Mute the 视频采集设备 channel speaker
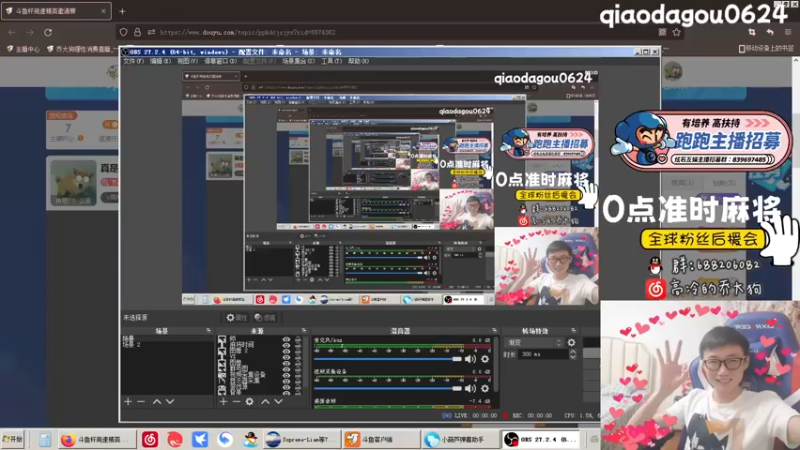This screenshot has width=800, height=450. [x=470, y=389]
